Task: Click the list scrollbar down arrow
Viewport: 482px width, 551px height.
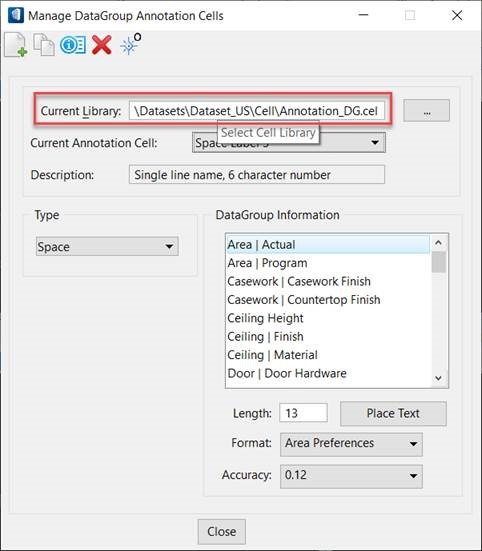Action: tap(438, 378)
